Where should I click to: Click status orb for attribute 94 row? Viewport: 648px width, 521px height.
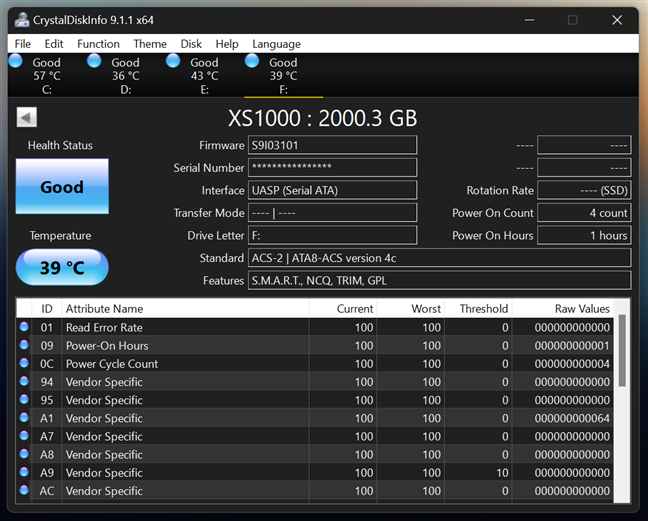pyautogui.click(x=24, y=381)
